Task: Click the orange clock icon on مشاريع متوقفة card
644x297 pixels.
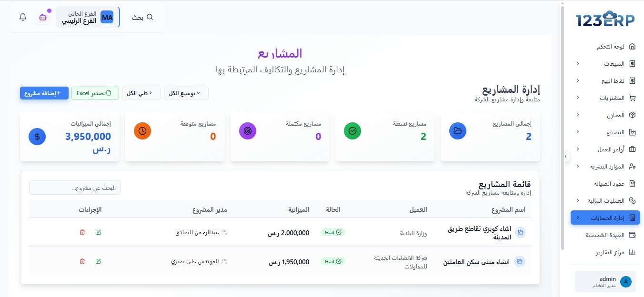Action: 142,130
